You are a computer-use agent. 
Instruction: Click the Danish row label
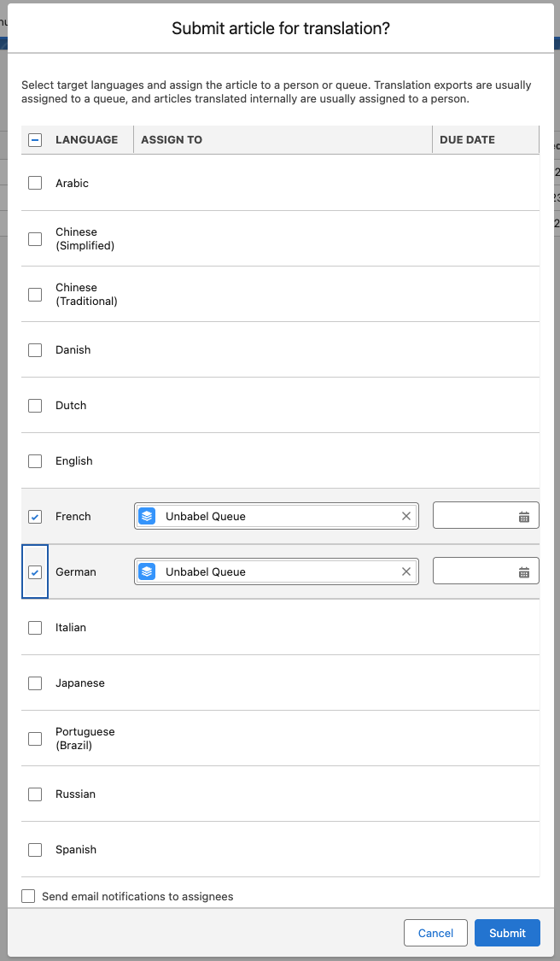(73, 350)
